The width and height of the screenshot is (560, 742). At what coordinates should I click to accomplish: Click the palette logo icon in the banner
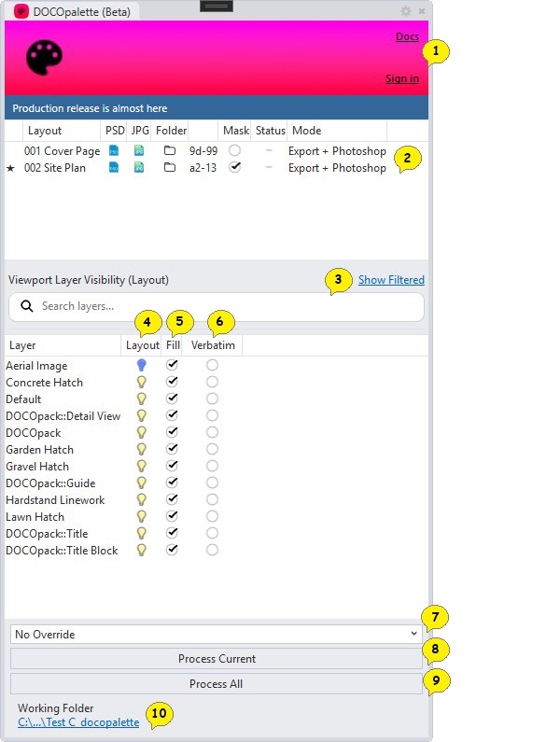[44, 57]
